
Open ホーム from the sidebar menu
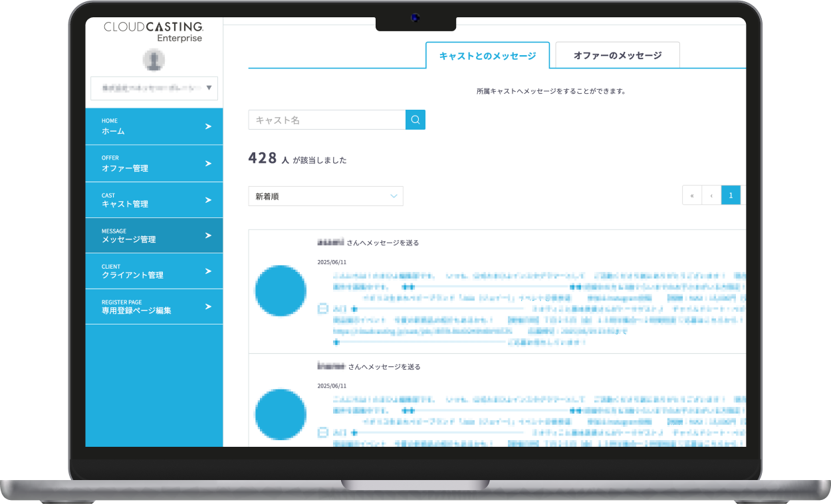(x=154, y=126)
